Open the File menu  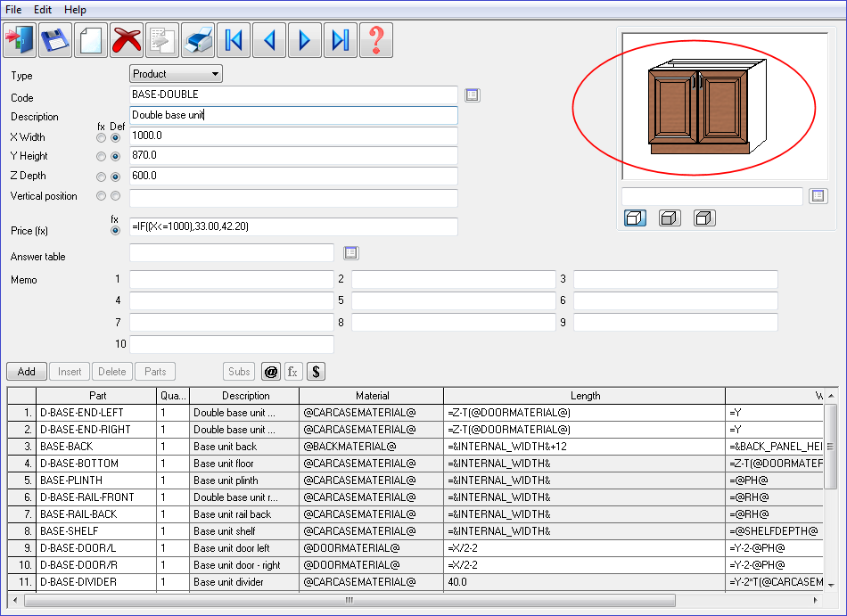(x=13, y=10)
